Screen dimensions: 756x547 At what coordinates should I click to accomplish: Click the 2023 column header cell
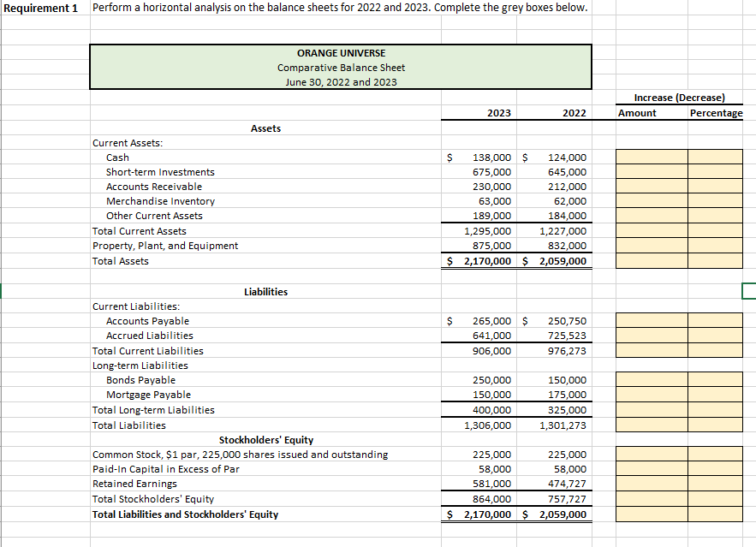point(497,112)
